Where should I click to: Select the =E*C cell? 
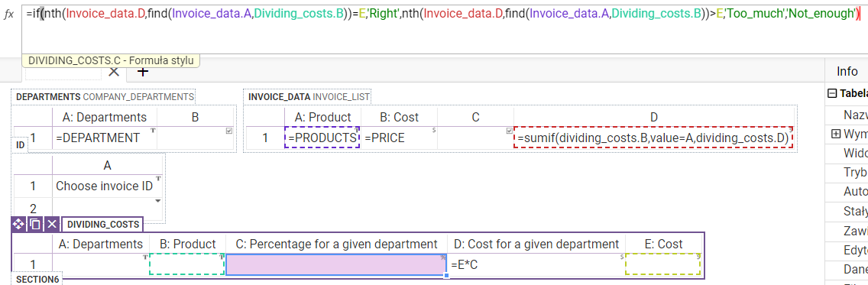pos(536,265)
